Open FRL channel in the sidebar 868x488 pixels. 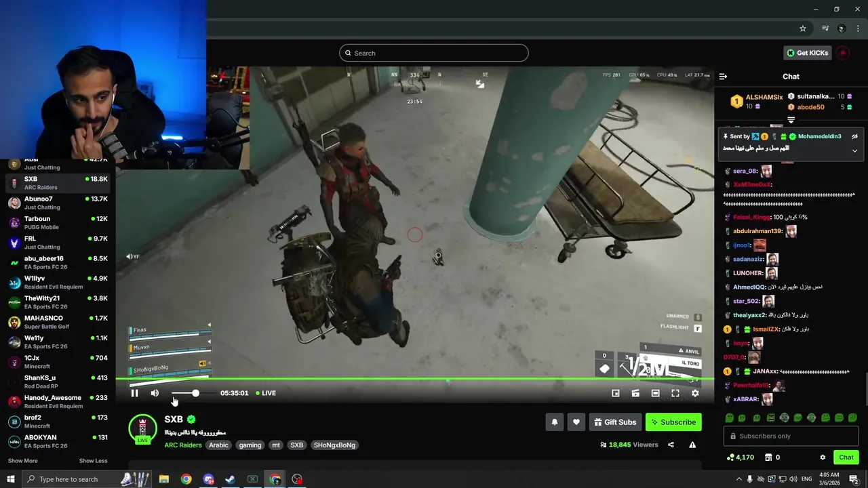[58, 243]
